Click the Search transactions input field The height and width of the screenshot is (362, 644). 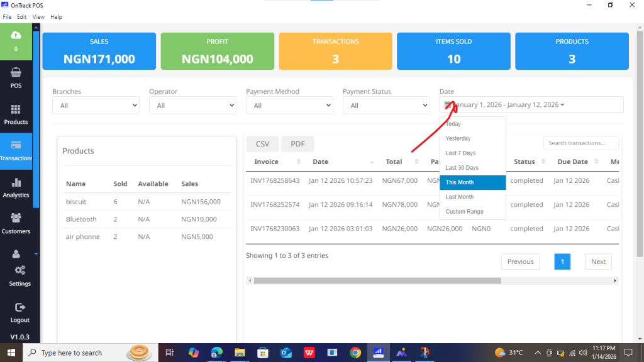coord(580,143)
